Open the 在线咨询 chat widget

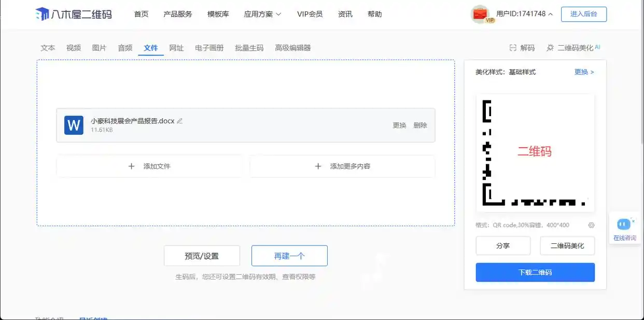pyautogui.click(x=624, y=229)
